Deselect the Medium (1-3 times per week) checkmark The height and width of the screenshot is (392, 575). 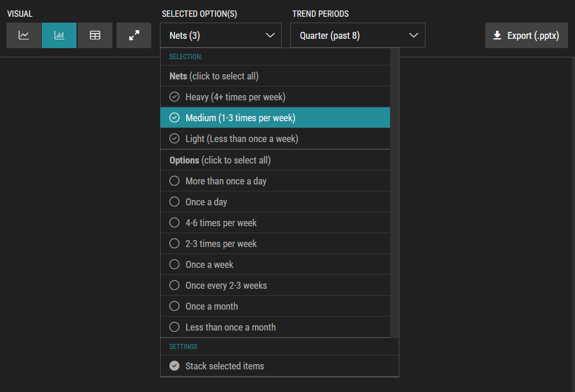pyautogui.click(x=174, y=118)
